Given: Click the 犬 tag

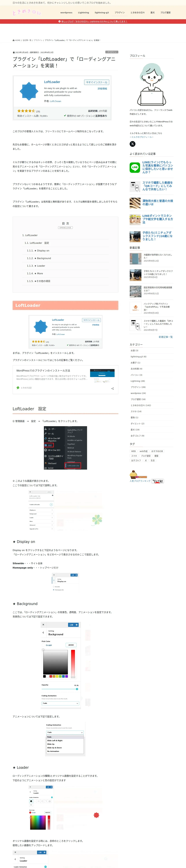Looking at the screenshot, I should click(146, 461).
